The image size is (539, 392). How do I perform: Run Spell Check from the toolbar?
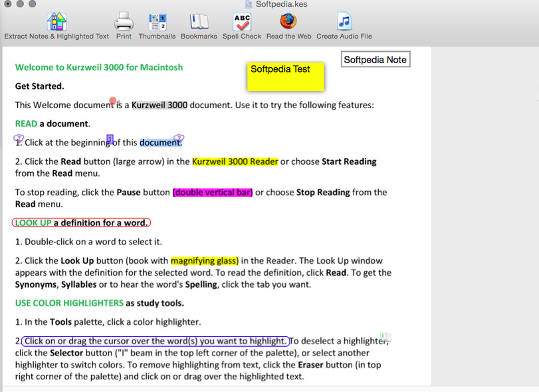[x=242, y=22]
